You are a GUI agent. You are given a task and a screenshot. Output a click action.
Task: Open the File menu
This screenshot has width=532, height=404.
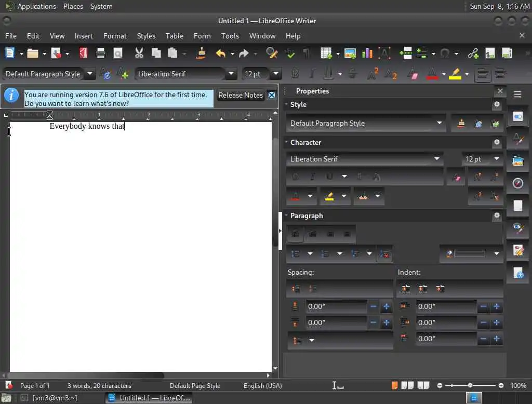pos(11,36)
